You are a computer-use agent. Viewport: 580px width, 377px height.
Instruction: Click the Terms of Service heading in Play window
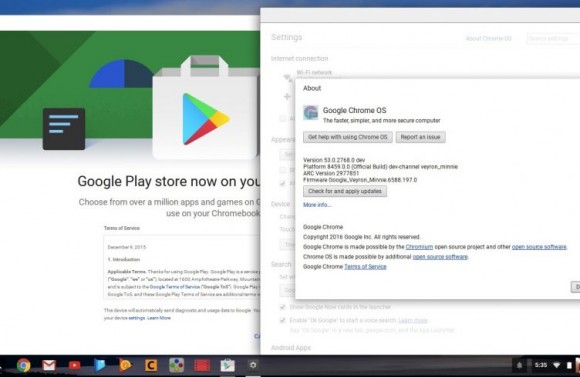tap(122, 228)
